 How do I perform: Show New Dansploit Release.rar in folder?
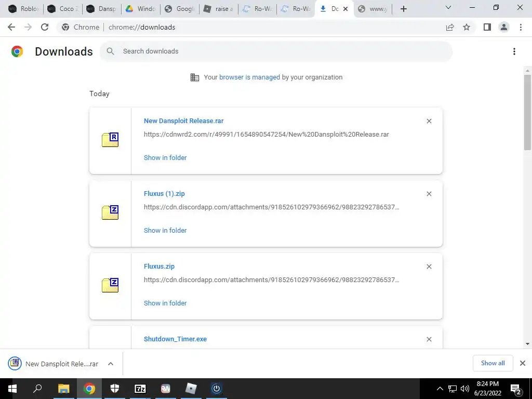coord(165,157)
